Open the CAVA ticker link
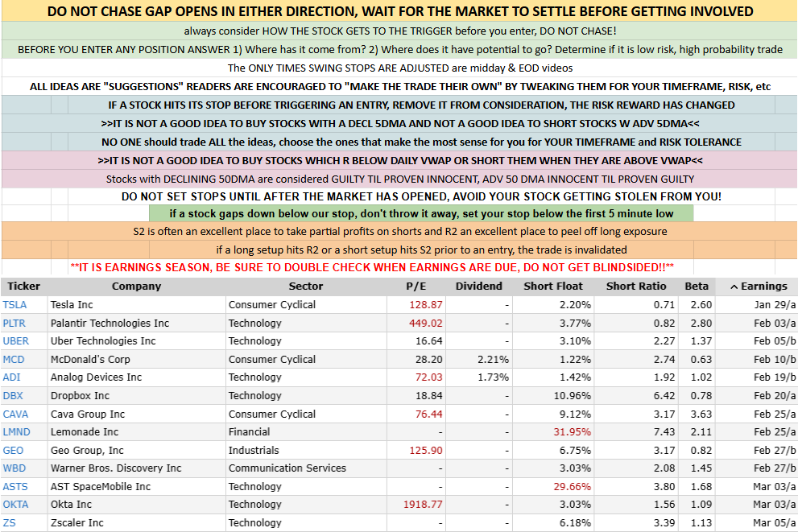This screenshot has width=798, height=532. (16, 414)
